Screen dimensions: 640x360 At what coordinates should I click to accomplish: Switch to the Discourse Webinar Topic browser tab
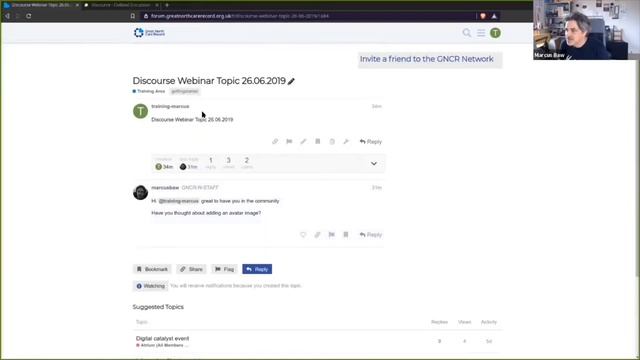41,5
